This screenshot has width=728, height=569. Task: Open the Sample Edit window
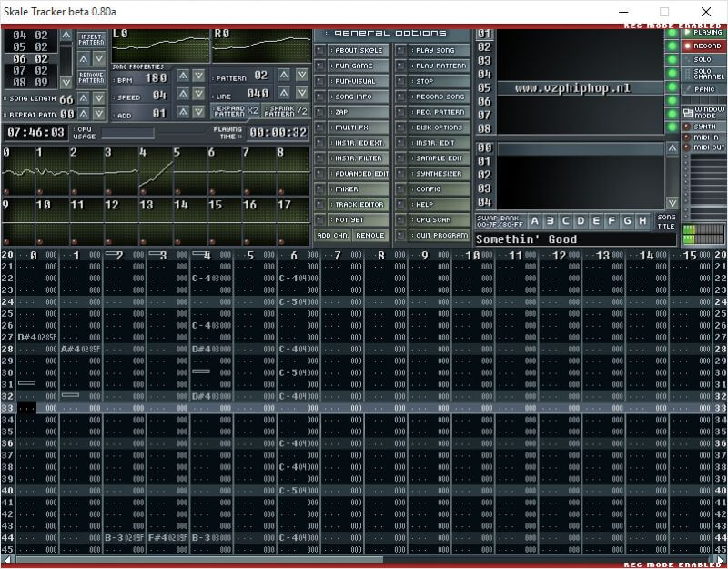433,158
